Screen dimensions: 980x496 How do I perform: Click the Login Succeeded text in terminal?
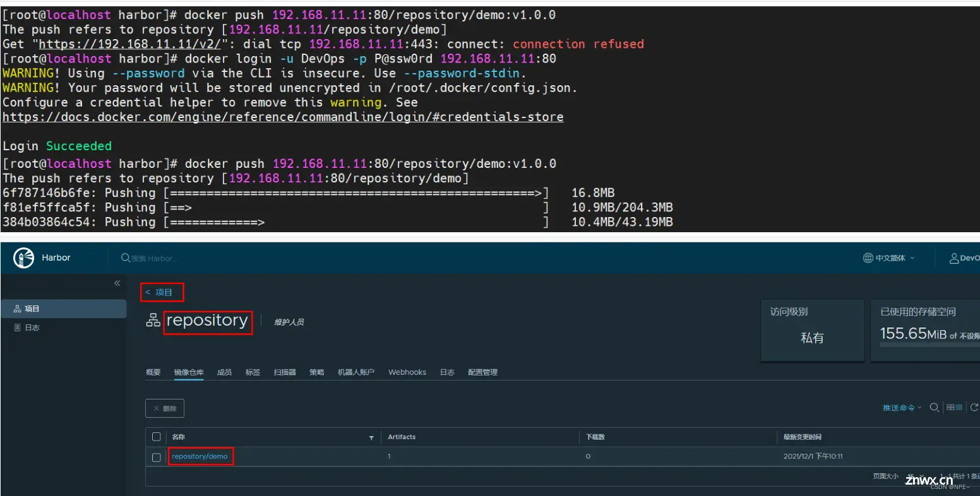point(57,146)
